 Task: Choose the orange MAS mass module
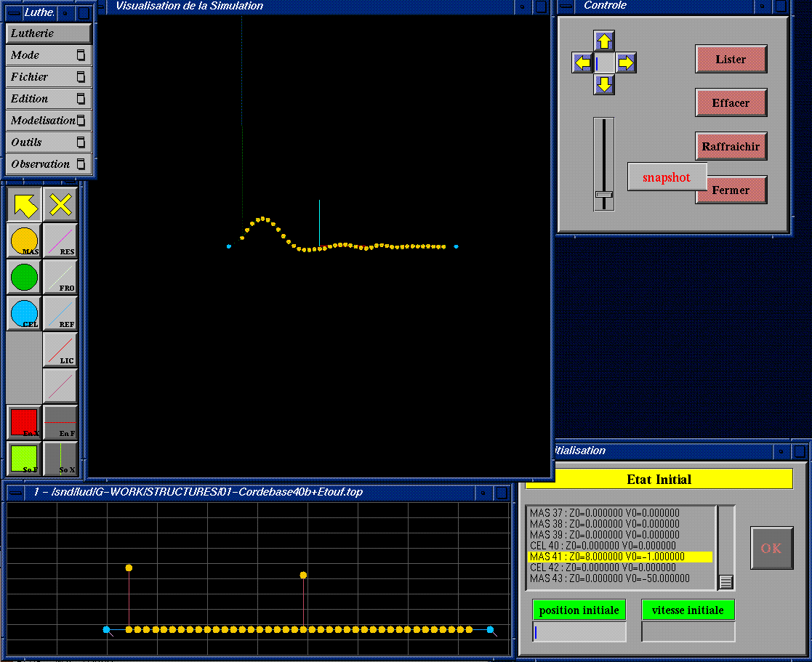click(25, 241)
